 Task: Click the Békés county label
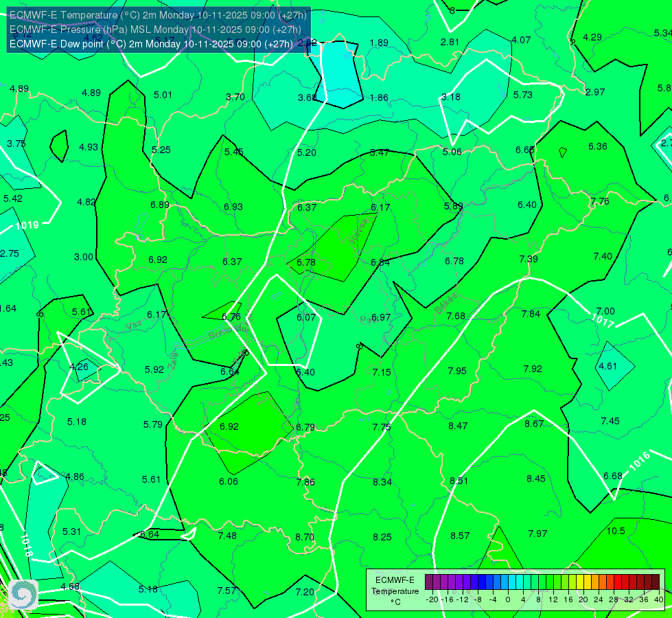coord(446,304)
